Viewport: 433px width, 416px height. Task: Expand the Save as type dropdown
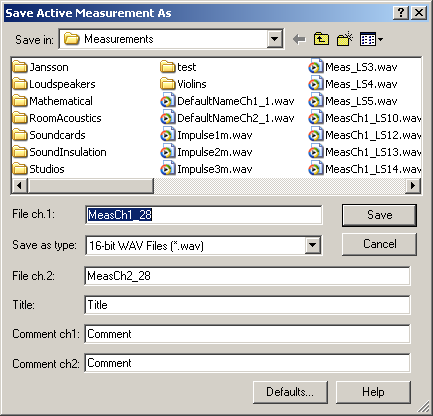pos(312,246)
